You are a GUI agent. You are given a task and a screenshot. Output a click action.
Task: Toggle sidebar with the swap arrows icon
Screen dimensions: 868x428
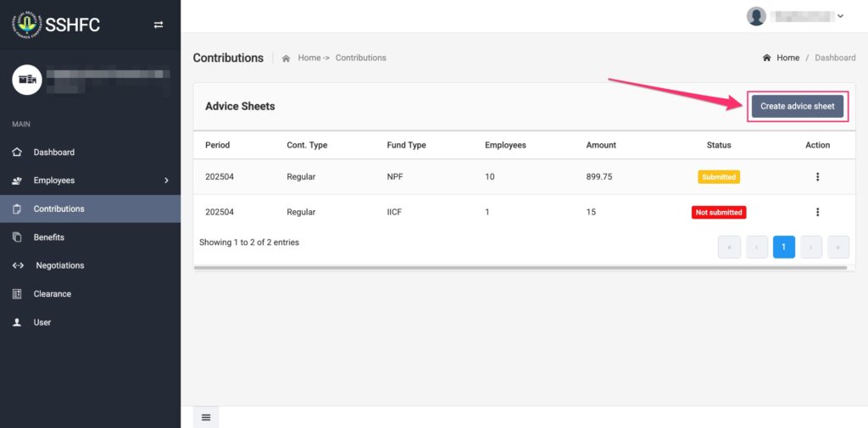[x=158, y=25]
